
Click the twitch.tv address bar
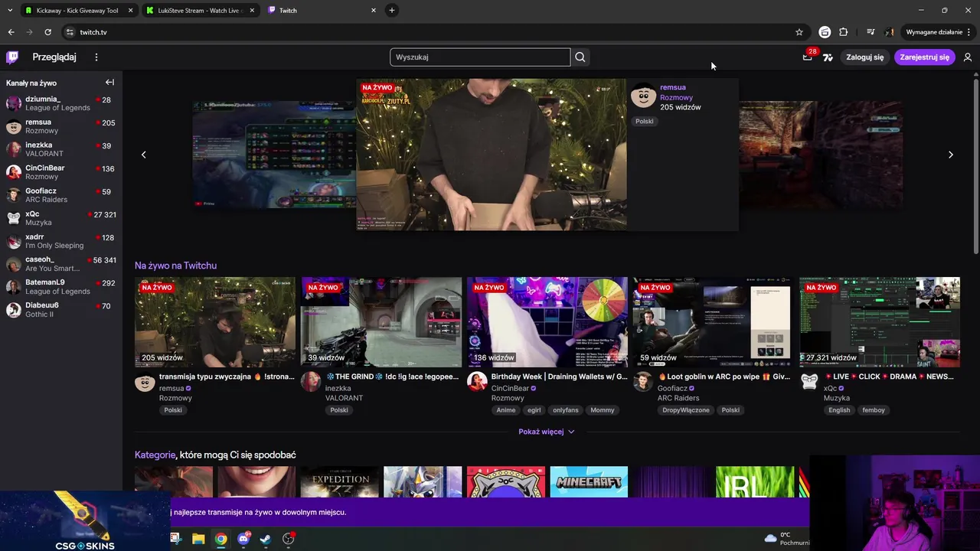point(429,32)
